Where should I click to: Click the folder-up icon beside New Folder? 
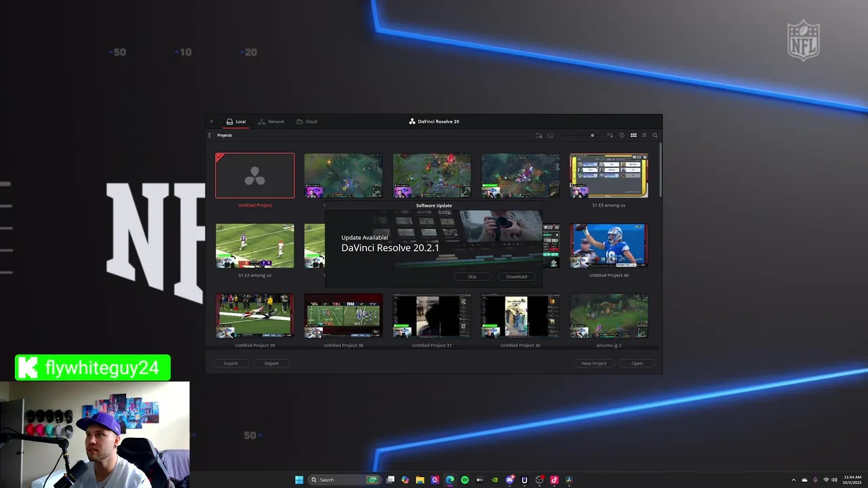tap(551, 136)
